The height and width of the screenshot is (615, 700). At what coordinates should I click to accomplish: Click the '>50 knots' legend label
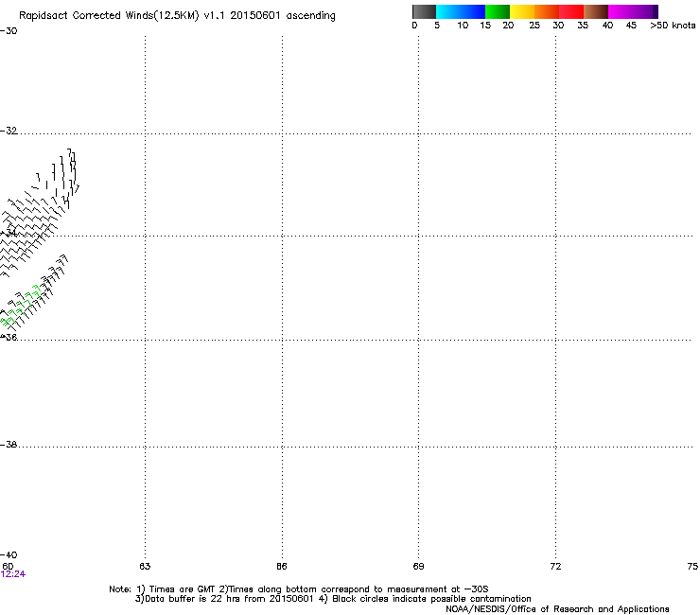tap(673, 26)
